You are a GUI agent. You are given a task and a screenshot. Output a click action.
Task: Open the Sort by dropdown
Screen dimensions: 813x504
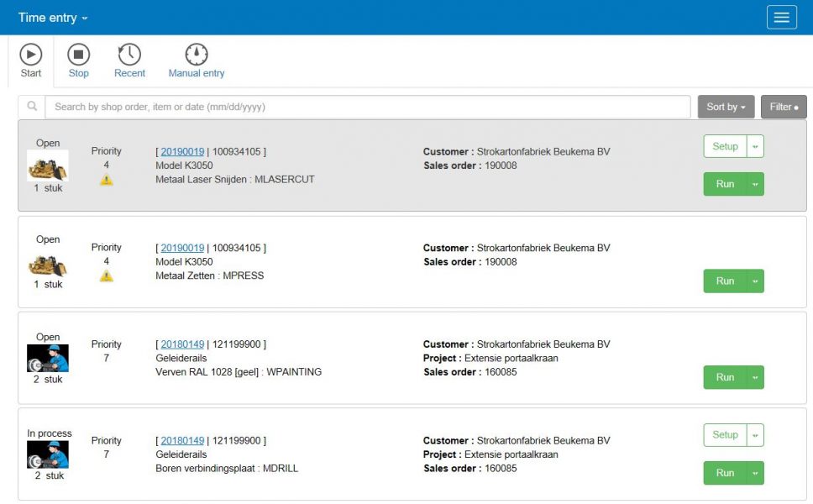tap(726, 107)
